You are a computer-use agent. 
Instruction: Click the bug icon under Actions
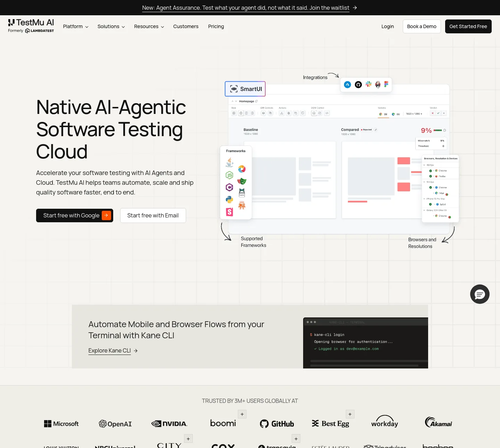point(289,113)
